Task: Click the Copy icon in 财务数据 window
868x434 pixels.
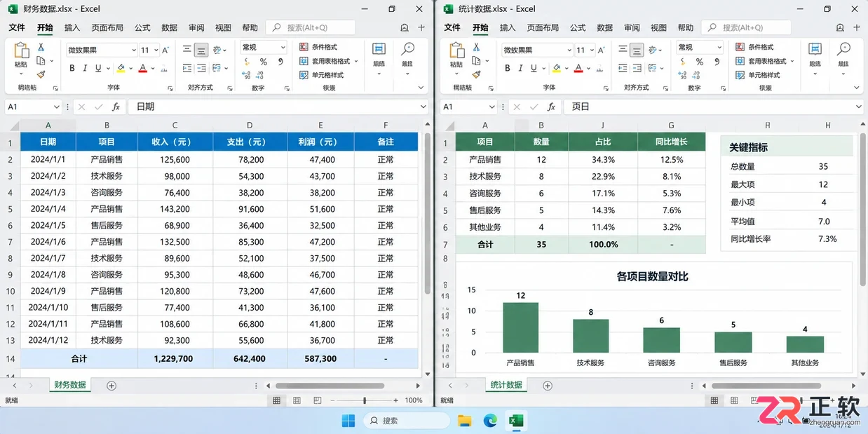Action: pos(41,60)
